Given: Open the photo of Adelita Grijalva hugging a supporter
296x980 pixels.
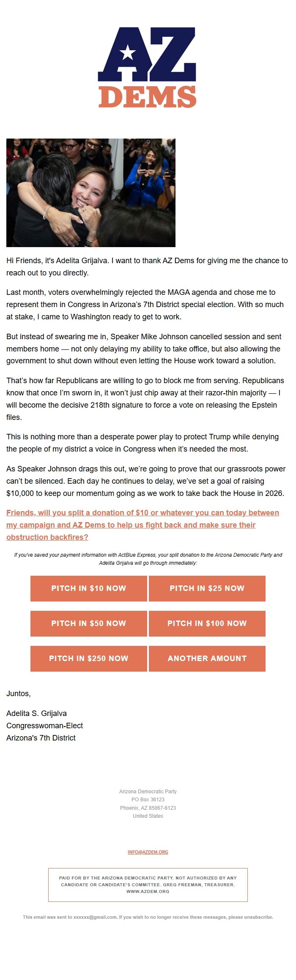Looking at the screenshot, I should (x=91, y=193).
